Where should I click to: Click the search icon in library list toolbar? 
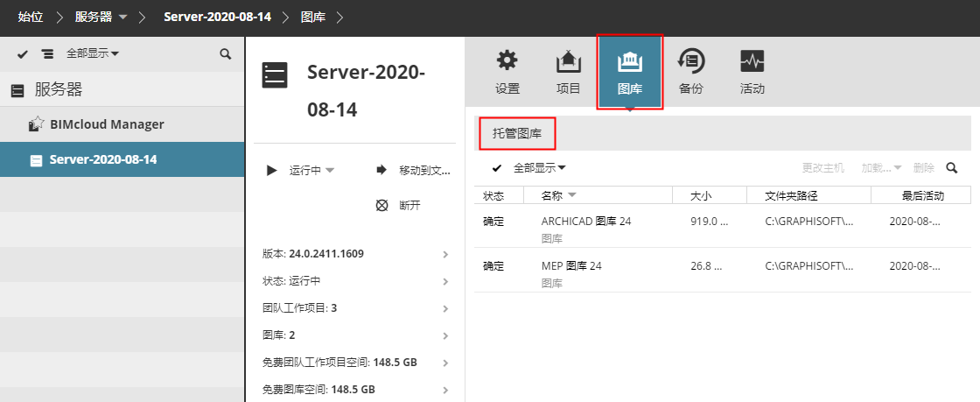point(952,167)
